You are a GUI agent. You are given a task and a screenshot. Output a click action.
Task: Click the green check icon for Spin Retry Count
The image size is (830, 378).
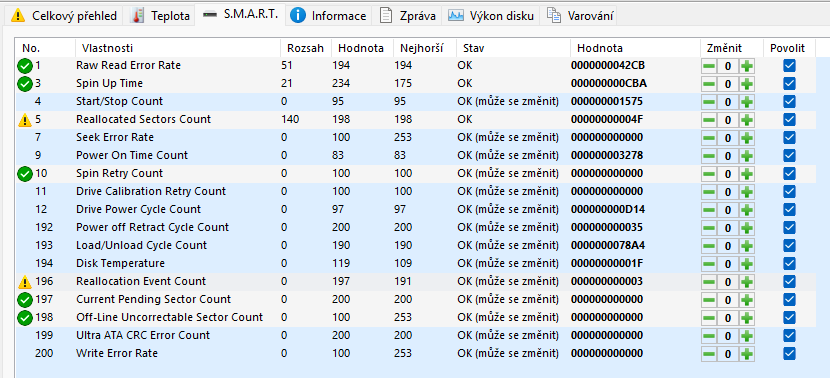25,174
